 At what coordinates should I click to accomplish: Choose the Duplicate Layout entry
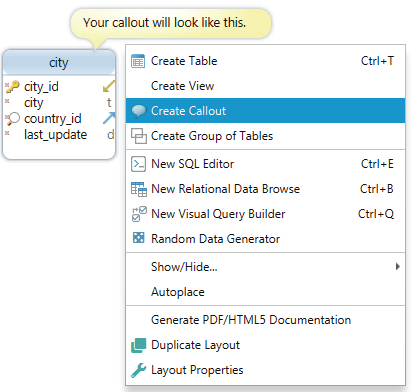point(266,345)
